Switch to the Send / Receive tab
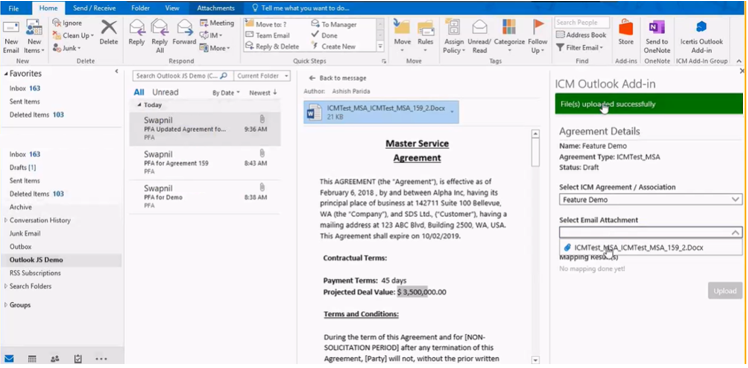This screenshot has height=368, width=748. [94, 8]
